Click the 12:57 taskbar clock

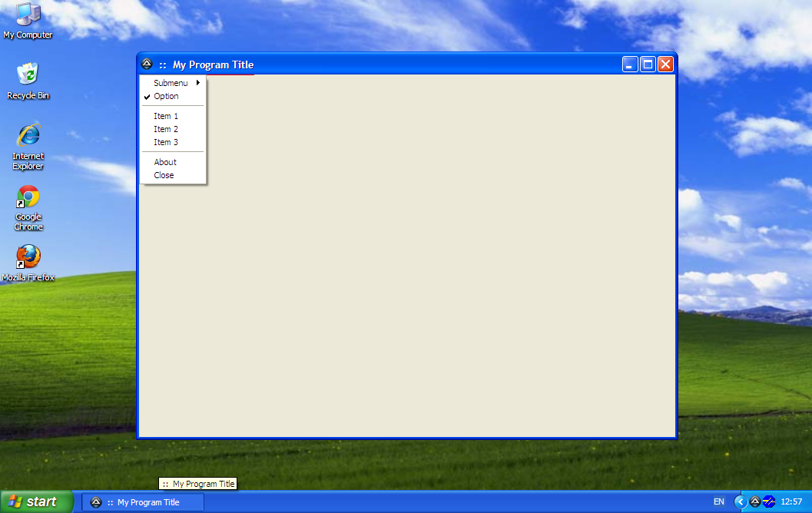click(x=791, y=501)
